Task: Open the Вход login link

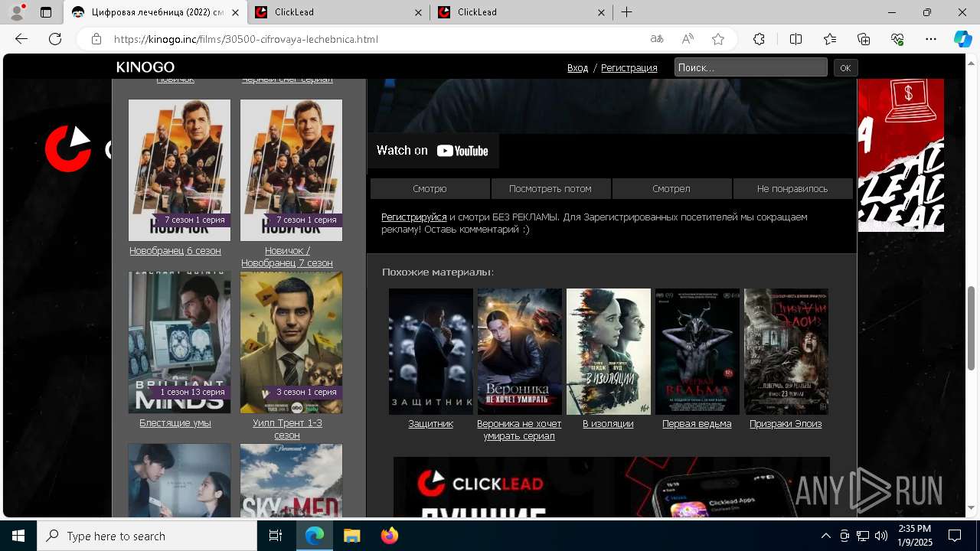Action: click(x=577, y=68)
